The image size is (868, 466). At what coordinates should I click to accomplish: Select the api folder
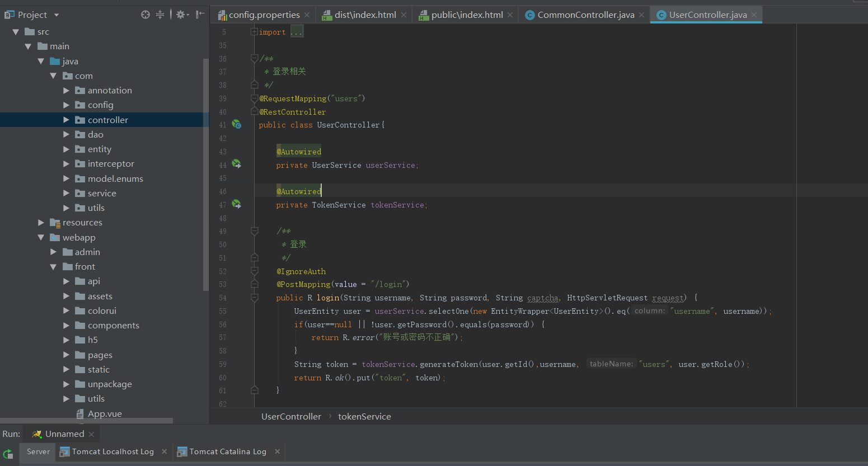tap(93, 281)
